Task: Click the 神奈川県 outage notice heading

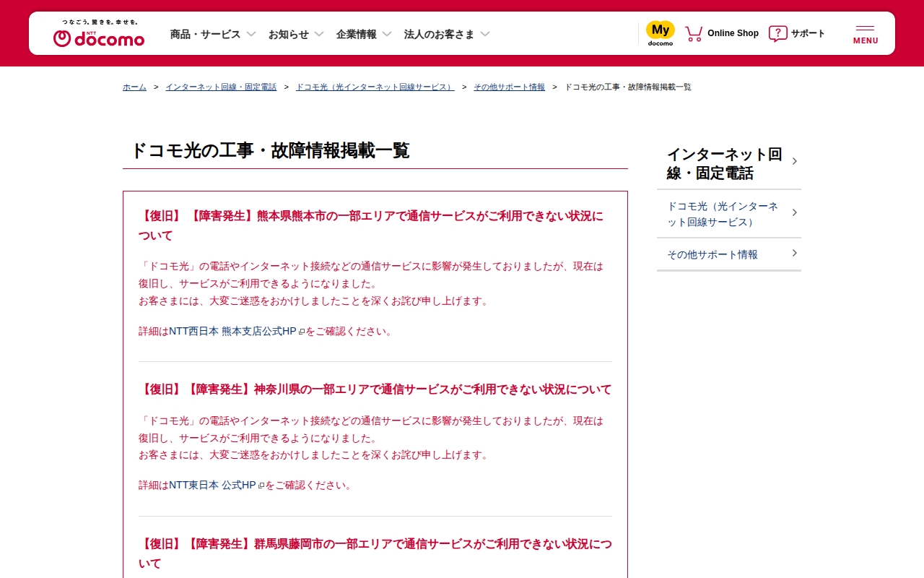Action: click(x=375, y=389)
